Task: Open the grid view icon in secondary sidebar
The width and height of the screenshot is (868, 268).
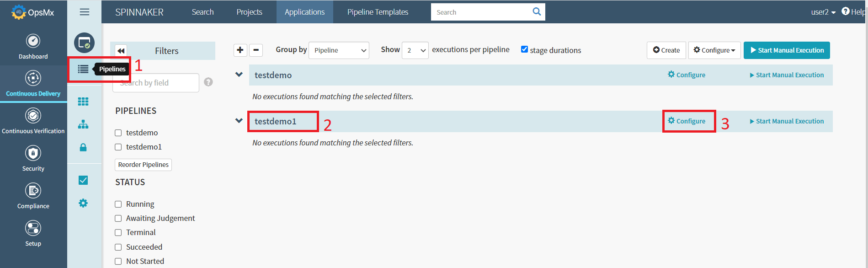Action: pyautogui.click(x=83, y=102)
